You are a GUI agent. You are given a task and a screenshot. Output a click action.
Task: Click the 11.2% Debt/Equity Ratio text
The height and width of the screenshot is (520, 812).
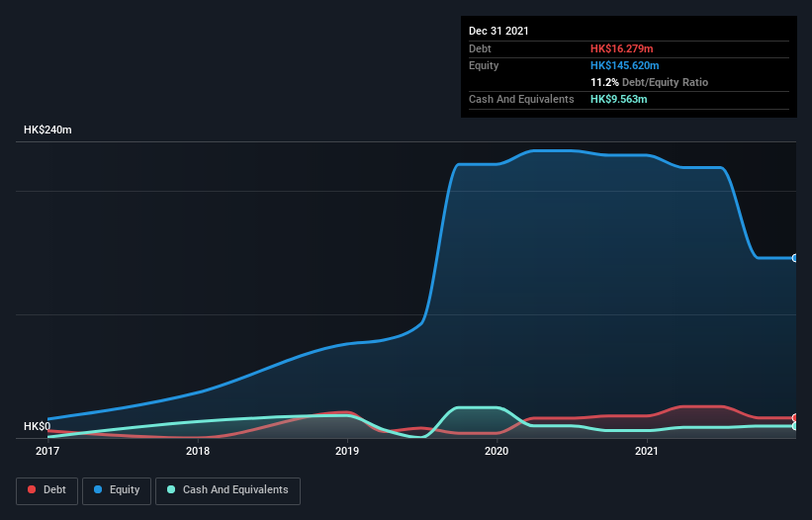(x=649, y=82)
